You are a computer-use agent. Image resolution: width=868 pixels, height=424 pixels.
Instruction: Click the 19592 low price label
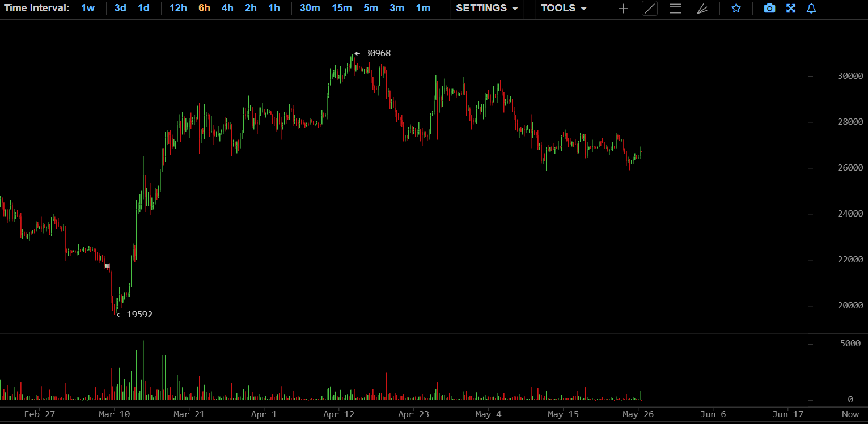pos(139,314)
